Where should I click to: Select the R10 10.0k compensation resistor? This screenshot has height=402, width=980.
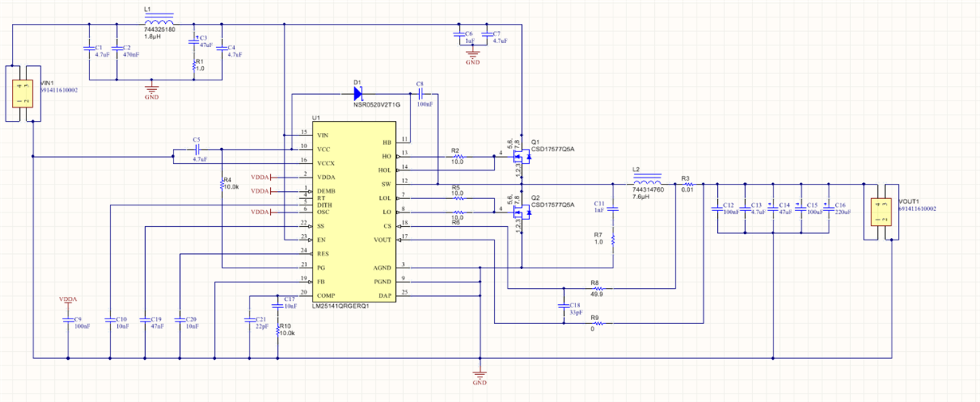[277, 330]
